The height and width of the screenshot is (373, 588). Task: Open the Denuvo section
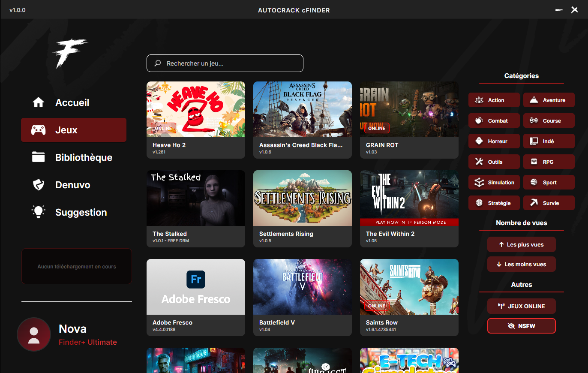(x=74, y=185)
